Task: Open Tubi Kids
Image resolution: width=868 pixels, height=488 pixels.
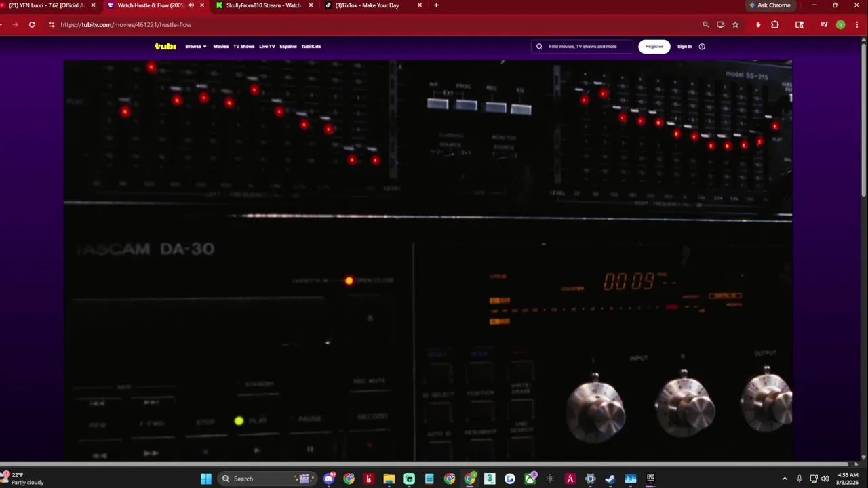Action: [x=311, y=47]
